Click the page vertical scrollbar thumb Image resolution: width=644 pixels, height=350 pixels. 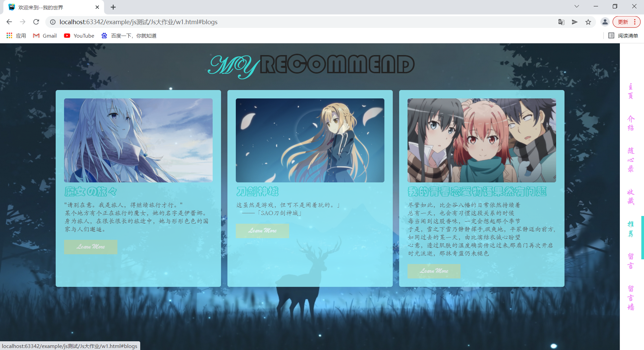(642, 237)
